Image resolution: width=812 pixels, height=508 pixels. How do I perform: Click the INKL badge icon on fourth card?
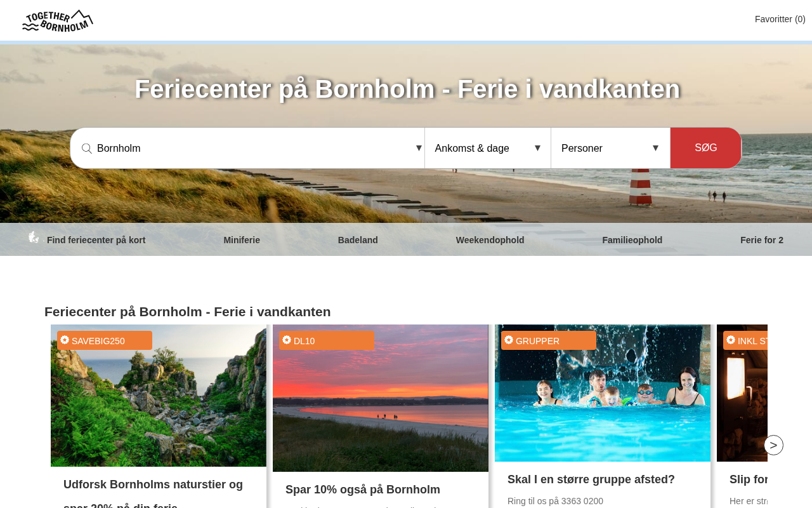[731, 340]
